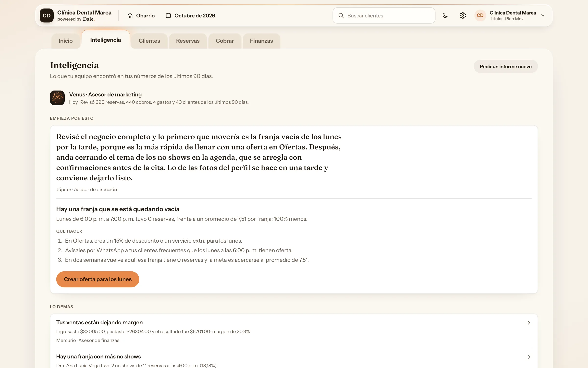Click Mercurio · Asesor de finanzas label
Image resolution: width=588 pixels, height=368 pixels.
(88, 340)
